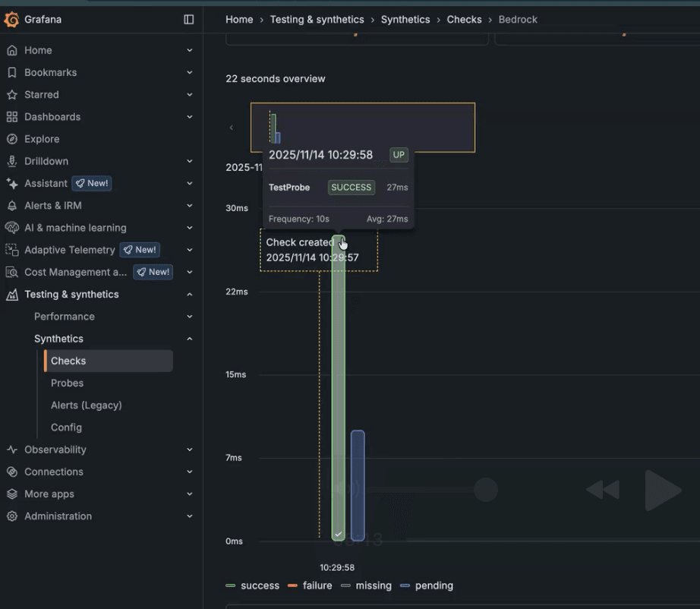Viewport: 700px width, 609px height.
Task: Expand the Observability sidebar entry
Action: point(188,450)
